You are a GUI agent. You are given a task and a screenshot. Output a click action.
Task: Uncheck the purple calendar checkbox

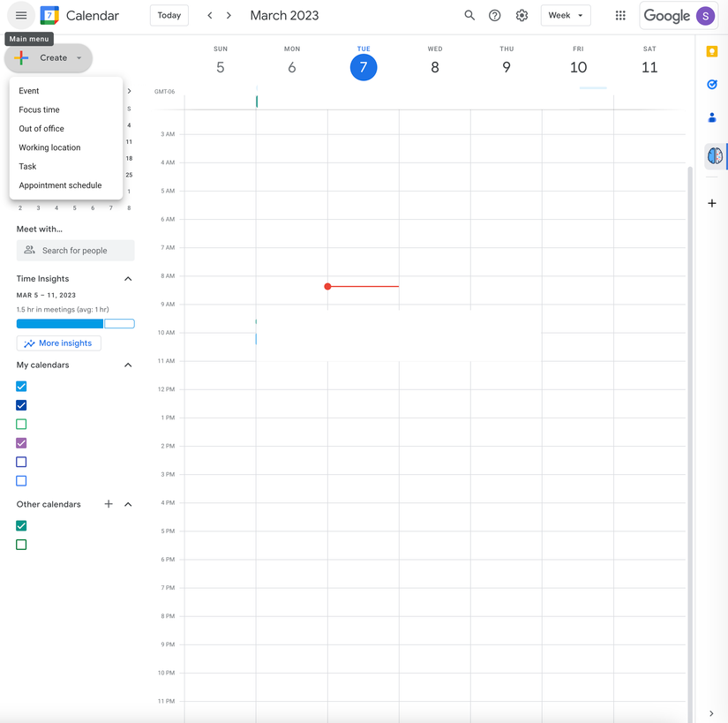[21, 443]
